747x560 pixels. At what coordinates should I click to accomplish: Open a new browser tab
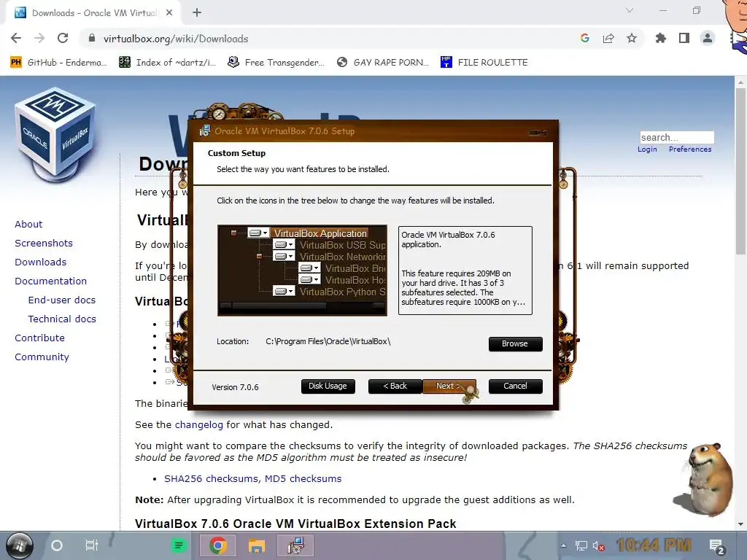click(197, 13)
